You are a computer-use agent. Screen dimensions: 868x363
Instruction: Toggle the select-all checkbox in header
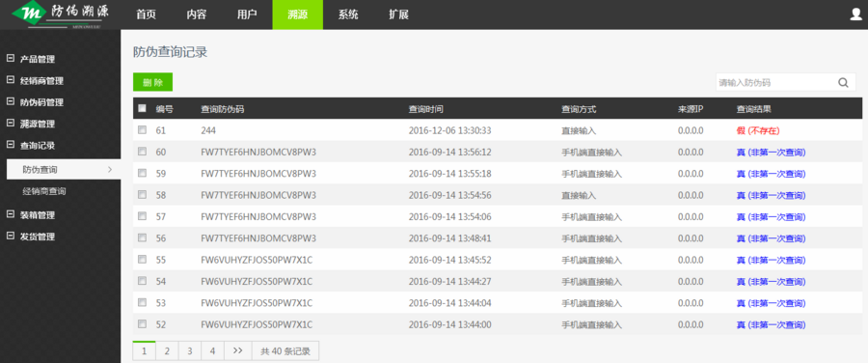pyautogui.click(x=143, y=109)
